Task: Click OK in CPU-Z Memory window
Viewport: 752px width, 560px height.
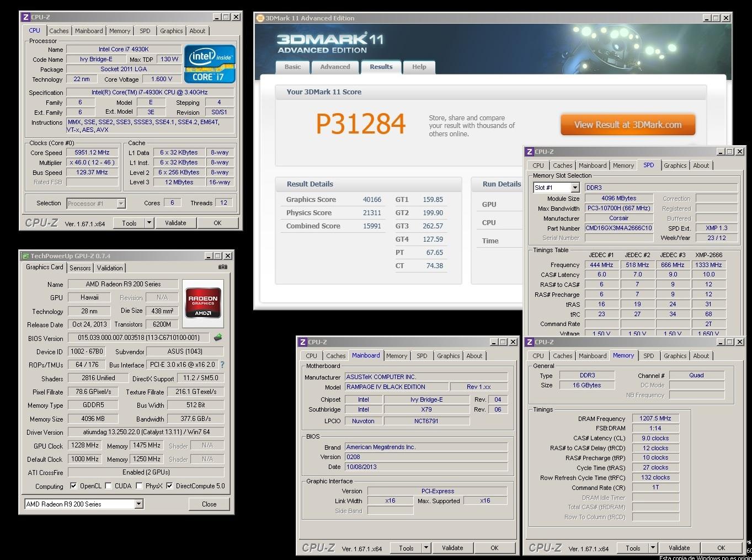Action: 721,548
